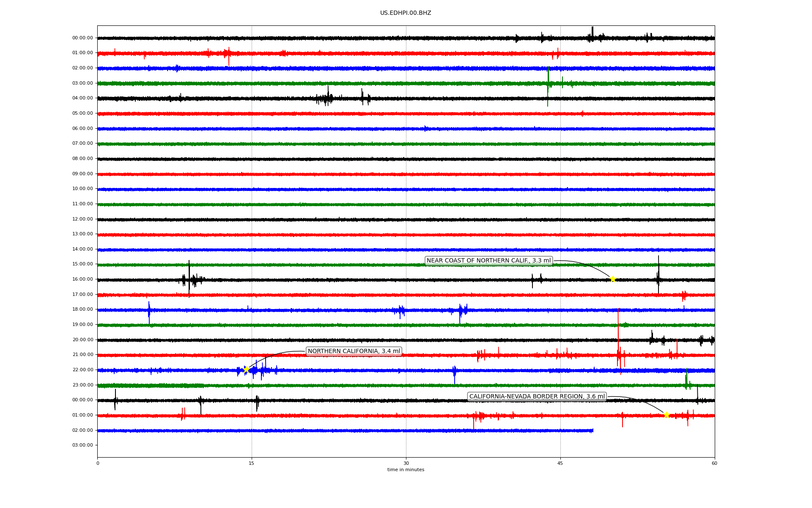Click the yellow star on the lower 01:00:00 trace
The height and width of the screenshot is (508, 812).
tap(667, 415)
